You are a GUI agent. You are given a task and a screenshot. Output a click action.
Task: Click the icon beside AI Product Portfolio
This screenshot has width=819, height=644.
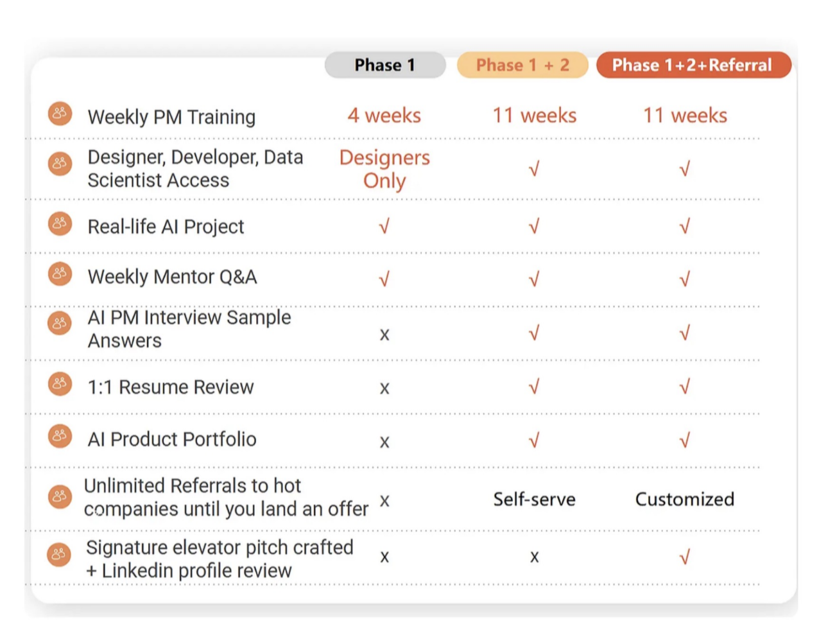(60, 437)
